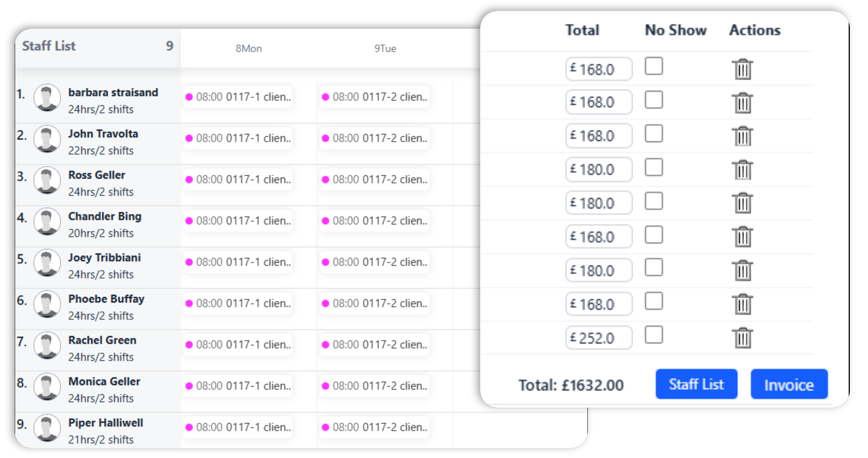Click trash icon in the £252.0 row
The height and width of the screenshot is (458, 868).
pyautogui.click(x=742, y=338)
